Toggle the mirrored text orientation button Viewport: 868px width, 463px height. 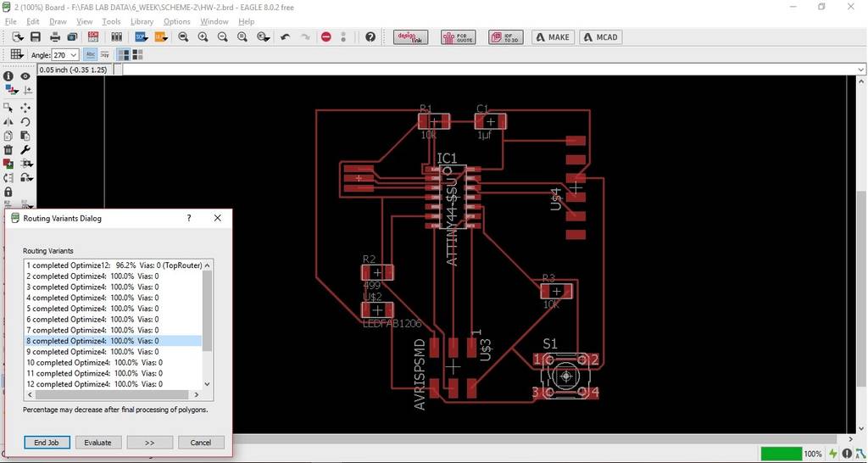(104, 55)
